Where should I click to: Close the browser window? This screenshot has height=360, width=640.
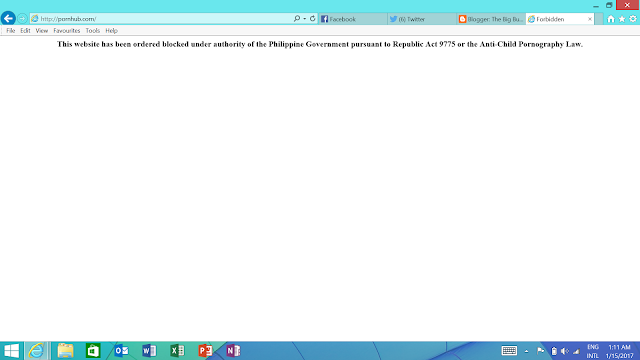point(627,5)
